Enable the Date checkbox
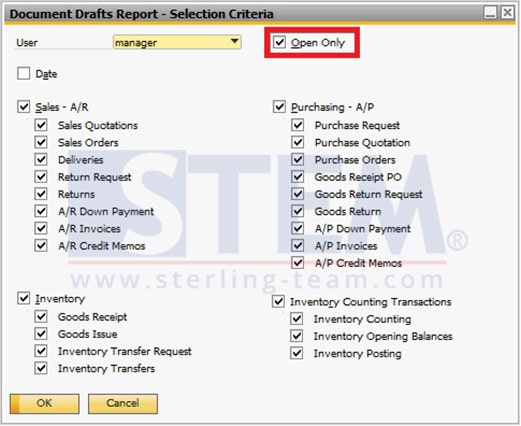This screenshot has width=521, height=426. pyautogui.click(x=24, y=74)
